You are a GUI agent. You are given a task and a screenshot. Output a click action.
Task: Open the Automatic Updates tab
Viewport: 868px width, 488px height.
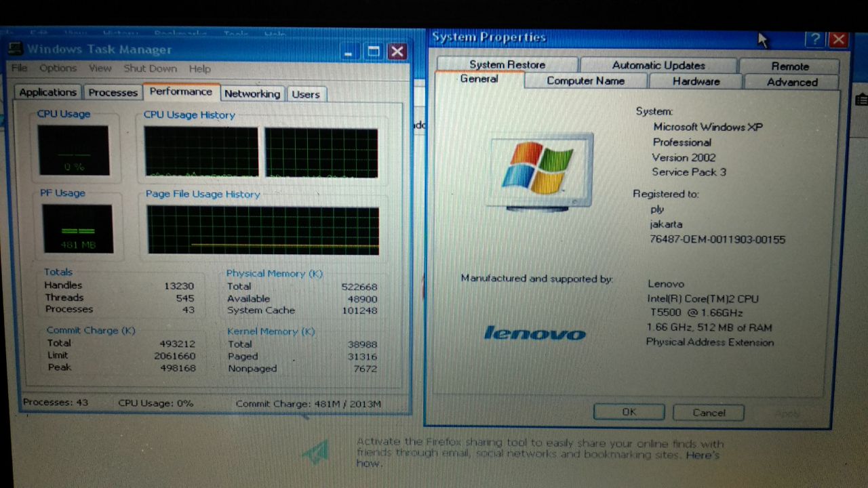[658, 65]
